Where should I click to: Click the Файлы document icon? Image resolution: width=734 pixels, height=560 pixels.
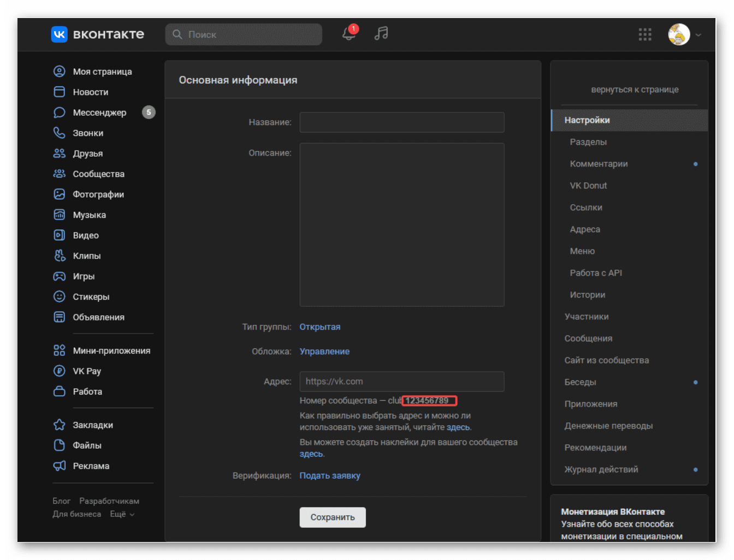point(59,445)
